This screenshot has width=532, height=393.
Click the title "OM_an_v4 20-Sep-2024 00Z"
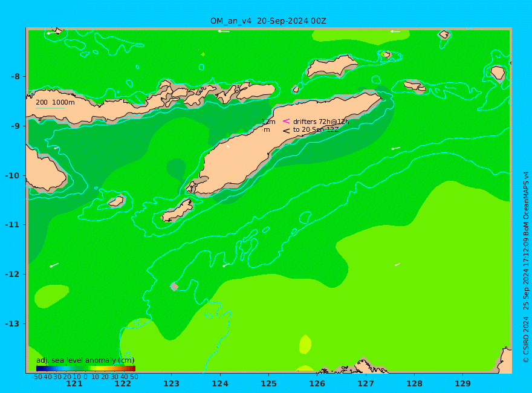click(x=268, y=21)
